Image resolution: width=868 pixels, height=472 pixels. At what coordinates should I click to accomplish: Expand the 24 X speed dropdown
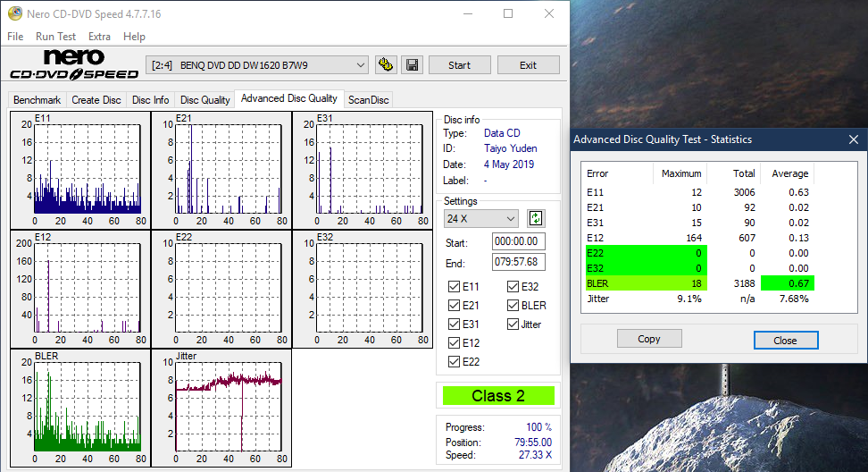[x=480, y=219]
